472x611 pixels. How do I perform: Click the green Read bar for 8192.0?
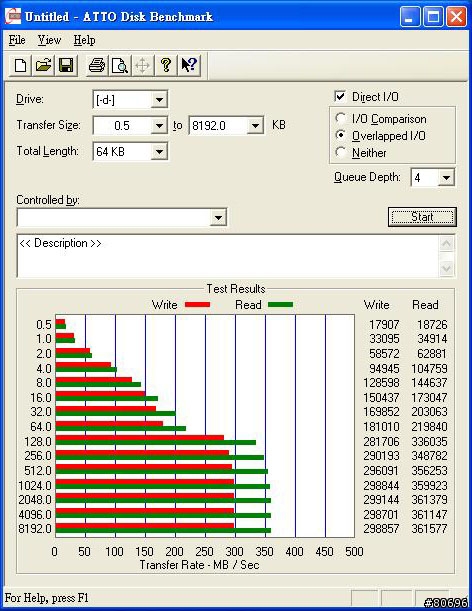(x=163, y=531)
